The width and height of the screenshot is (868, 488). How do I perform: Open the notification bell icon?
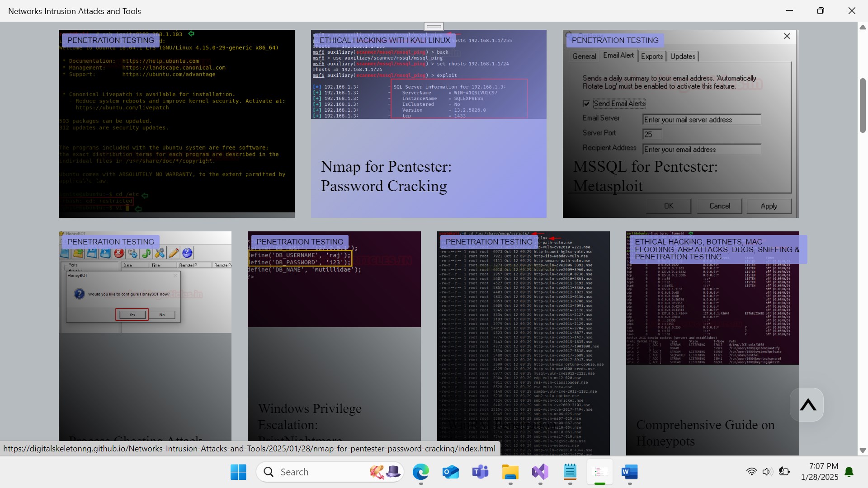tap(849, 472)
